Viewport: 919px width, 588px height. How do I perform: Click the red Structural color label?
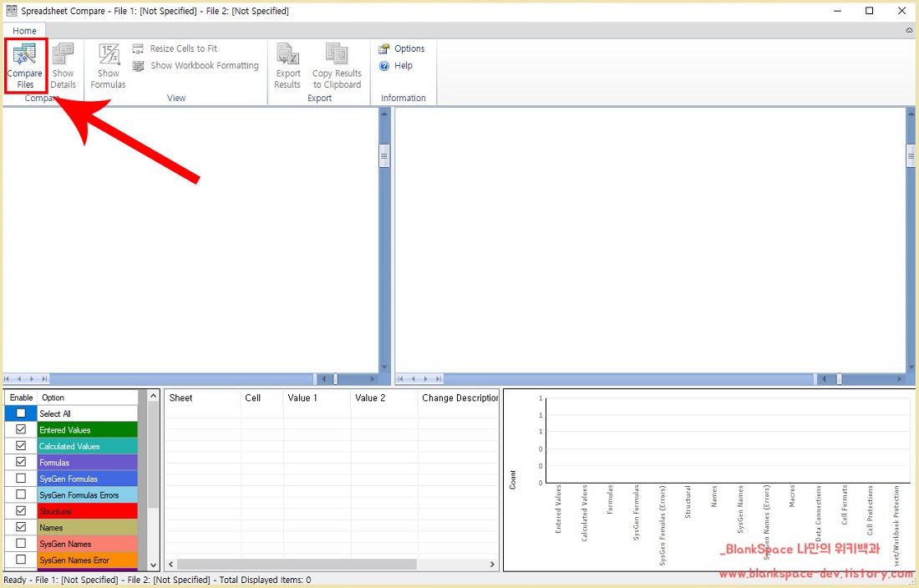[88, 511]
